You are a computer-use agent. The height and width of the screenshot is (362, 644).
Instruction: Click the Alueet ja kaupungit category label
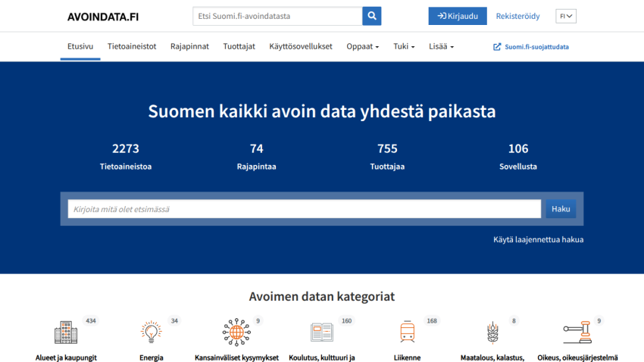[66, 357]
